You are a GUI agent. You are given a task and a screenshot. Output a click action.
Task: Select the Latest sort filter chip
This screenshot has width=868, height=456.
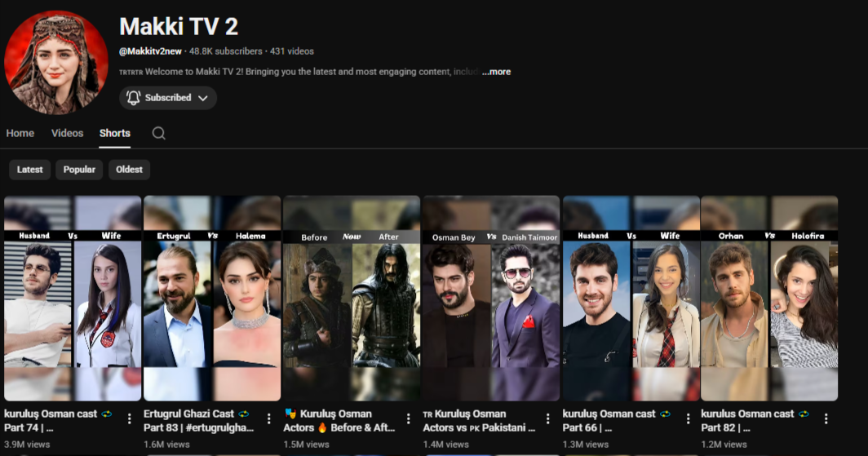click(29, 170)
